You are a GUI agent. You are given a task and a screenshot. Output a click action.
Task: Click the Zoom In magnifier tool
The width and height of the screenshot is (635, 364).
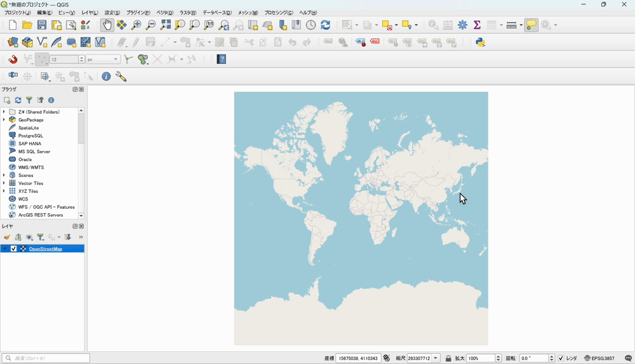[x=136, y=25]
